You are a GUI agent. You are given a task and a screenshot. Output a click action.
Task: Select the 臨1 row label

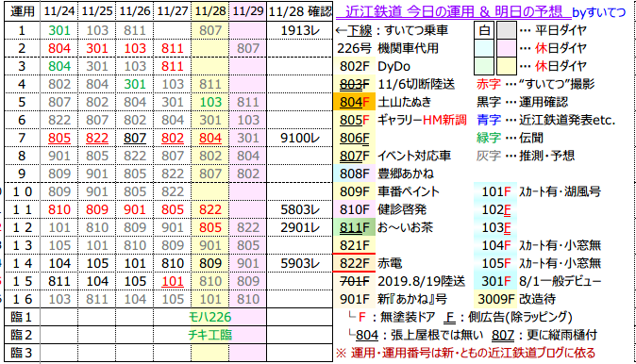pos(22,317)
